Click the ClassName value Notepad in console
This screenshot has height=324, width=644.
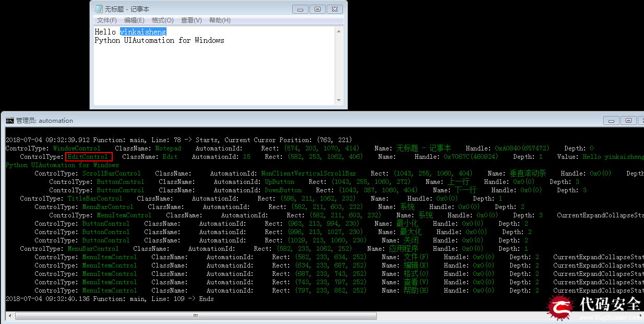(168, 148)
